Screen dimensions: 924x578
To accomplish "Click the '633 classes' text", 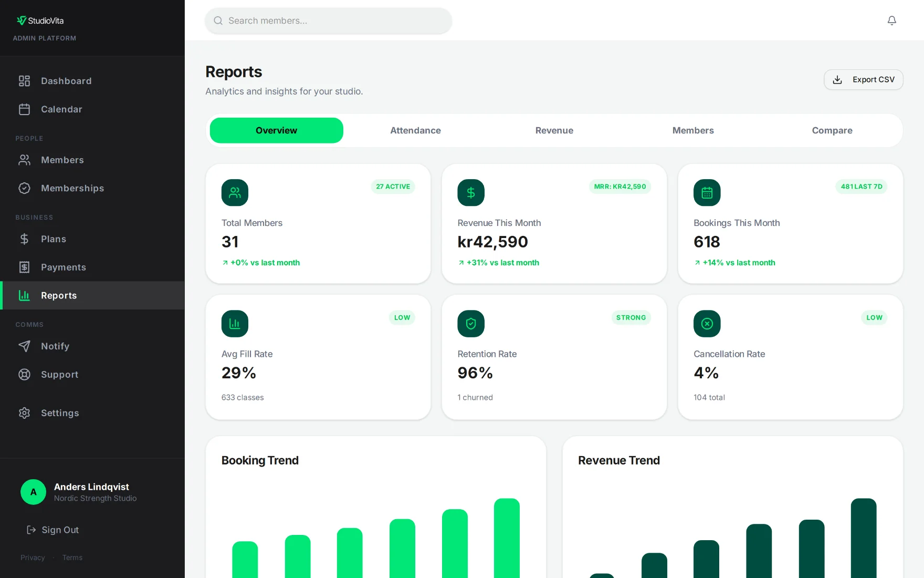I will [243, 397].
